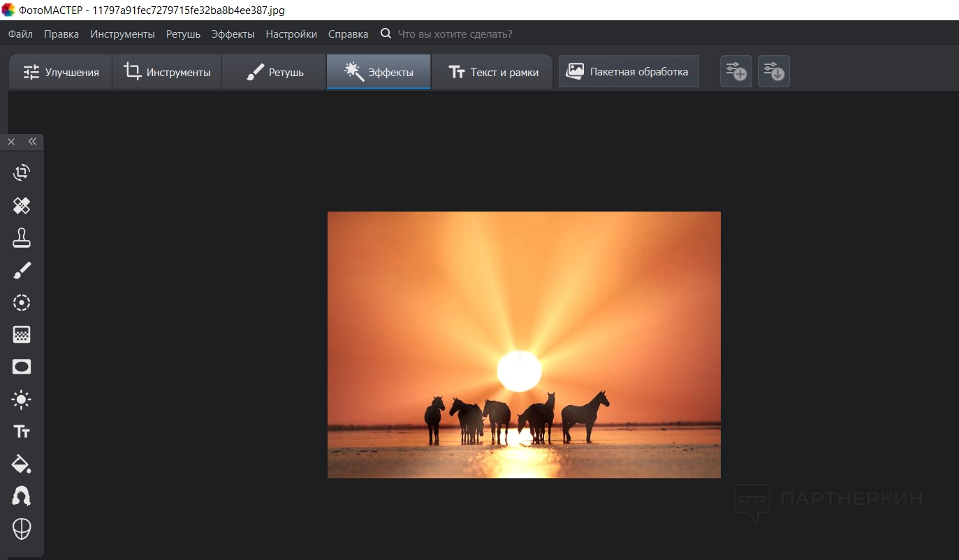Select the crop and rotate tool in sidebar
This screenshot has height=560, width=959.
22,172
